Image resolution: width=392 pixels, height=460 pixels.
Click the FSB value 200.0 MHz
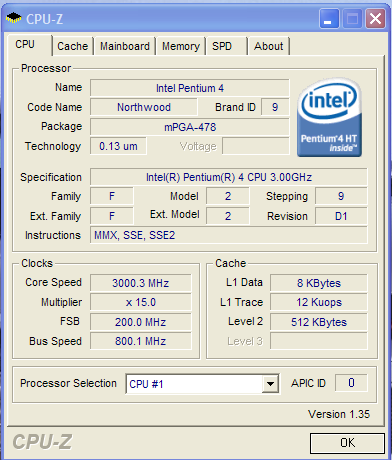(141, 322)
